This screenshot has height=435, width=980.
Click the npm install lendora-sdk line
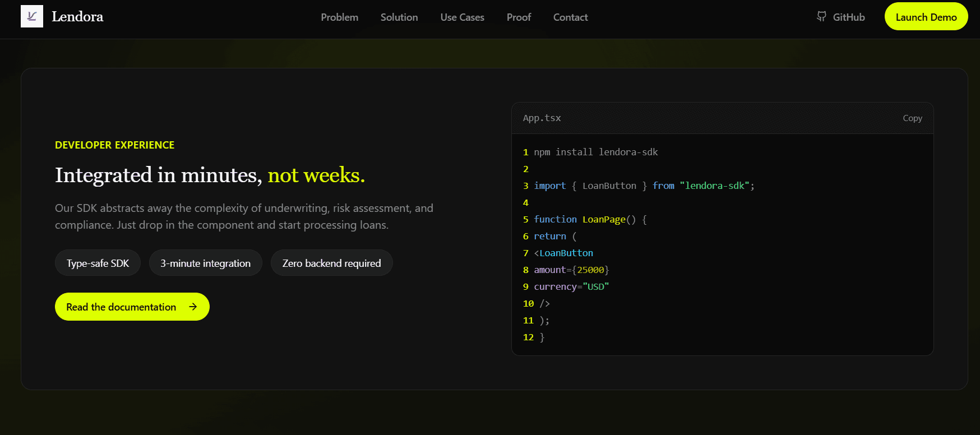click(595, 152)
